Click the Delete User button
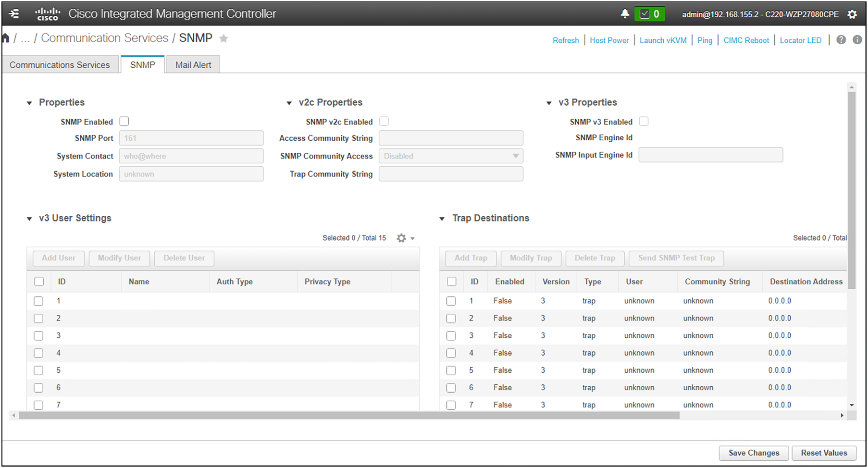 [x=184, y=258]
